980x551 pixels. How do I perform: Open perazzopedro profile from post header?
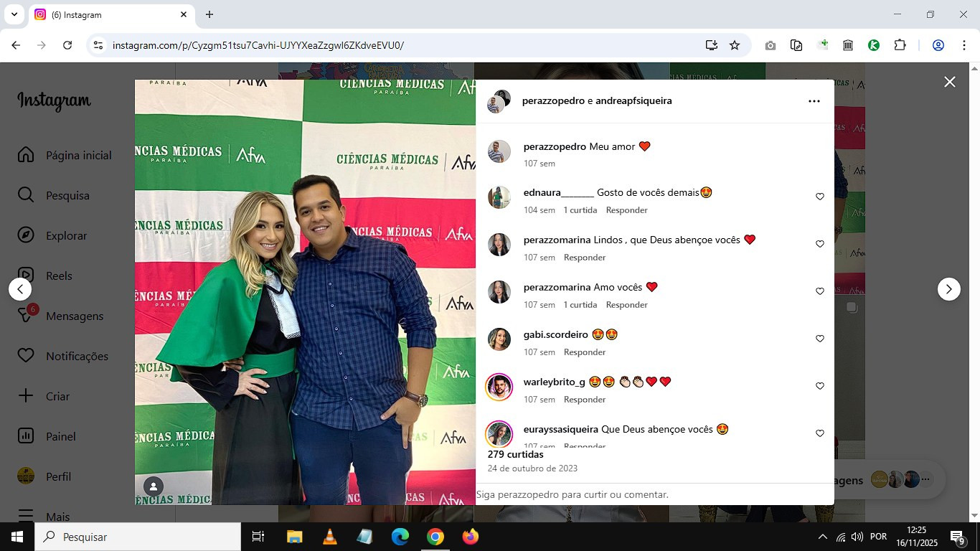coord(553,101)
